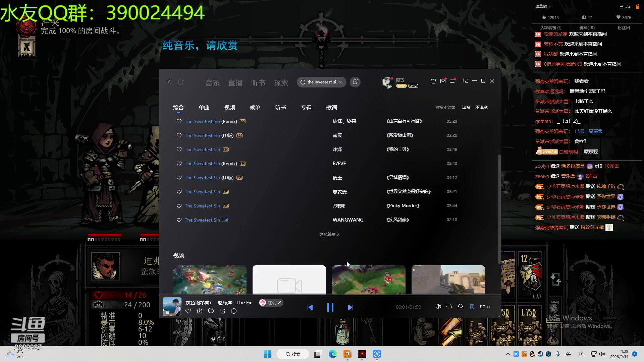This screenshot has height=362, width=644.
Task: Open comments for the playing song
Action: coord(211,311)
